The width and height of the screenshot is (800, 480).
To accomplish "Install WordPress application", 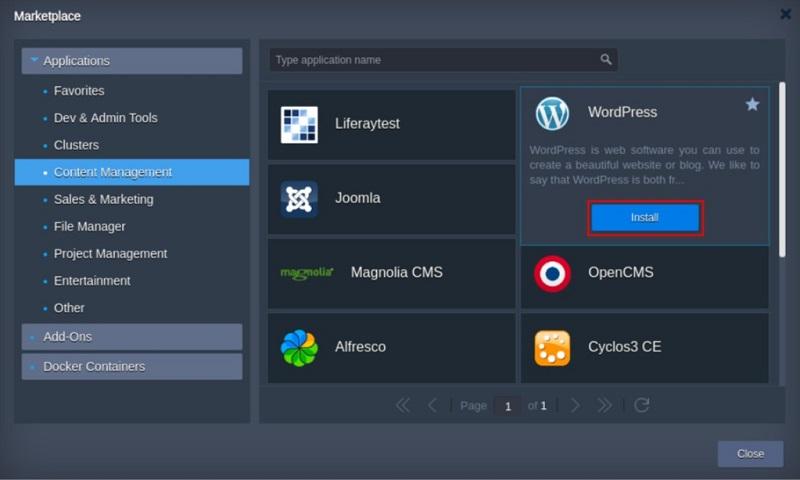I will pos(645,218).
